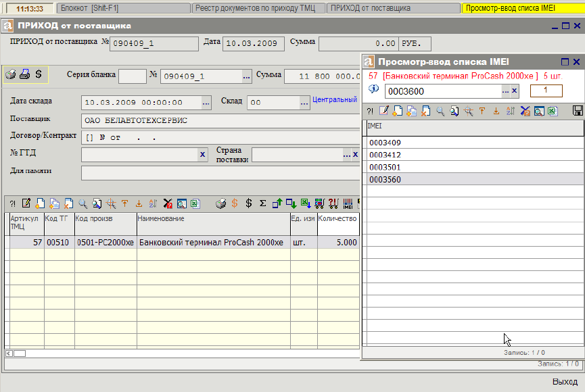The image size is (585, 392).
Task: Click the sigma totals icon
Action: tap(263, 203)
